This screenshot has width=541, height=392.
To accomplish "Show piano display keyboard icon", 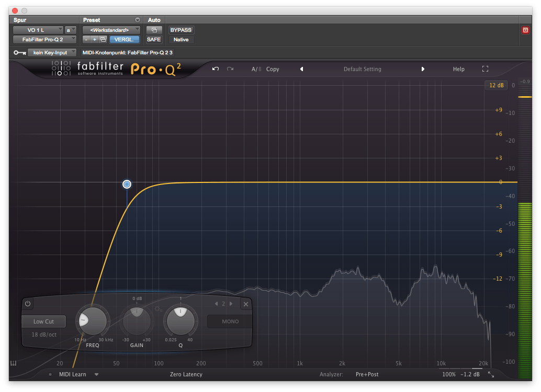I will point(14,363).
